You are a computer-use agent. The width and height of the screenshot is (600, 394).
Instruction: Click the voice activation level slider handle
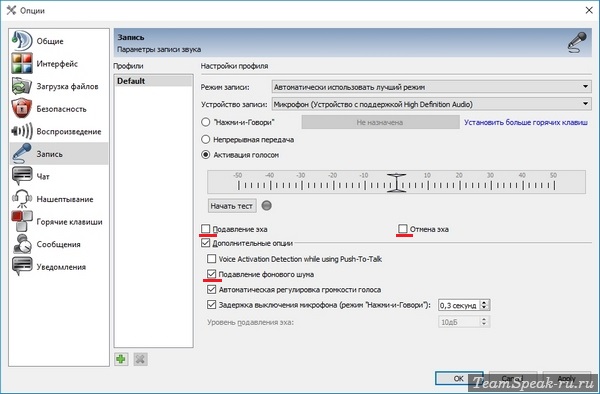pyautogui.click(x=396, y=182)
